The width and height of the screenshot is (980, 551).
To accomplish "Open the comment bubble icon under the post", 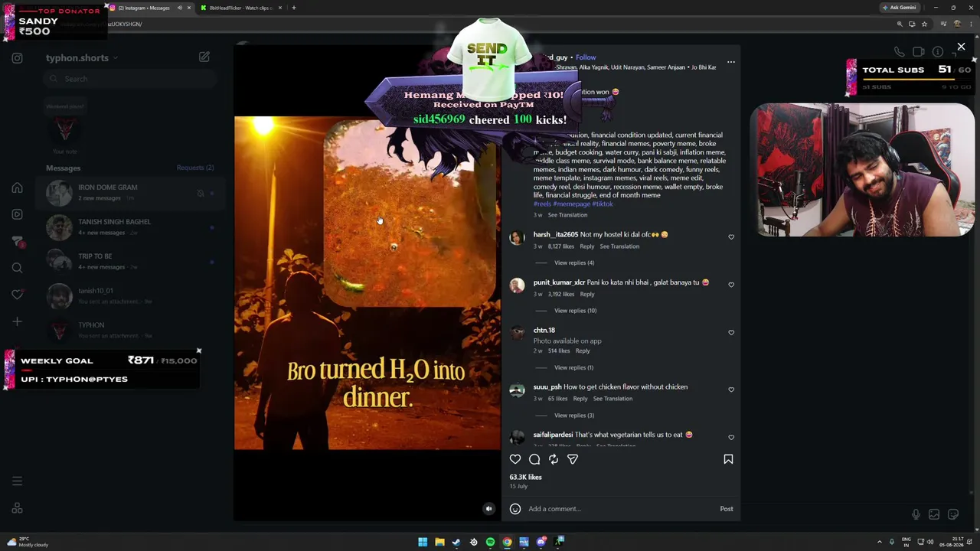I will (x=534, y=459).
